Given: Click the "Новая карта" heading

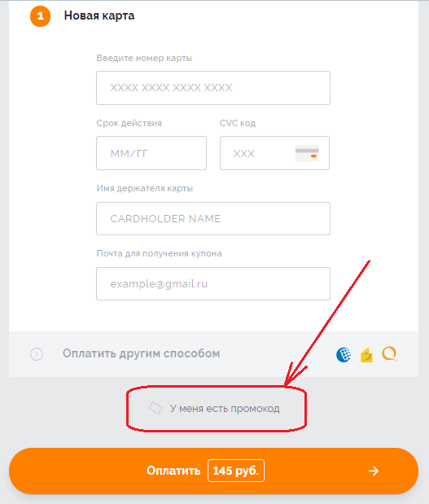Looking at the screenshot, I should point(99,15).
